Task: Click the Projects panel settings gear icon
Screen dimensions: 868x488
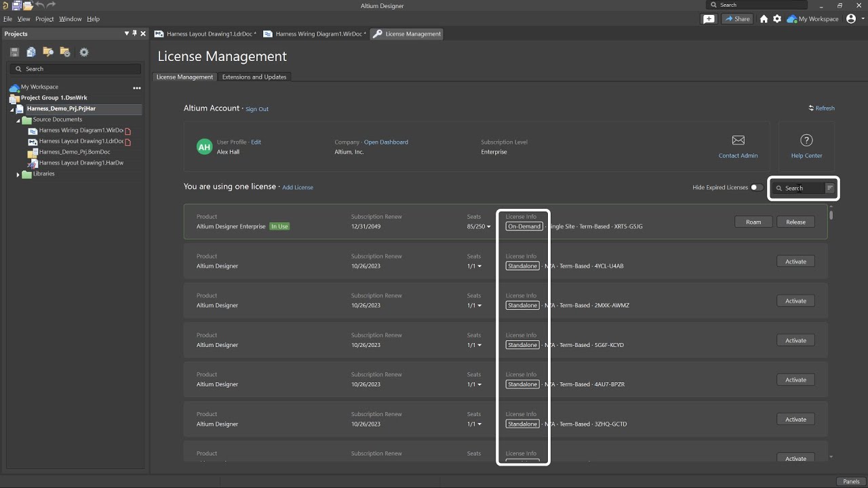Action: pyautogui.click(x=84, y=52)
